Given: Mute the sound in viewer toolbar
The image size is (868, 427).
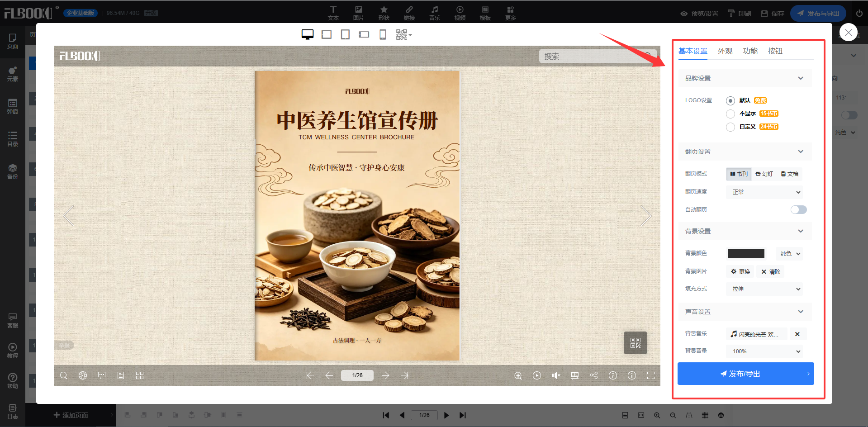Looking at the screenshot, I should [556, 375].
